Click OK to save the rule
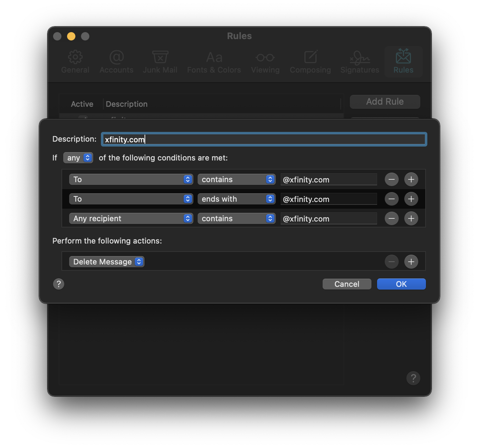 tap(401, 284)
